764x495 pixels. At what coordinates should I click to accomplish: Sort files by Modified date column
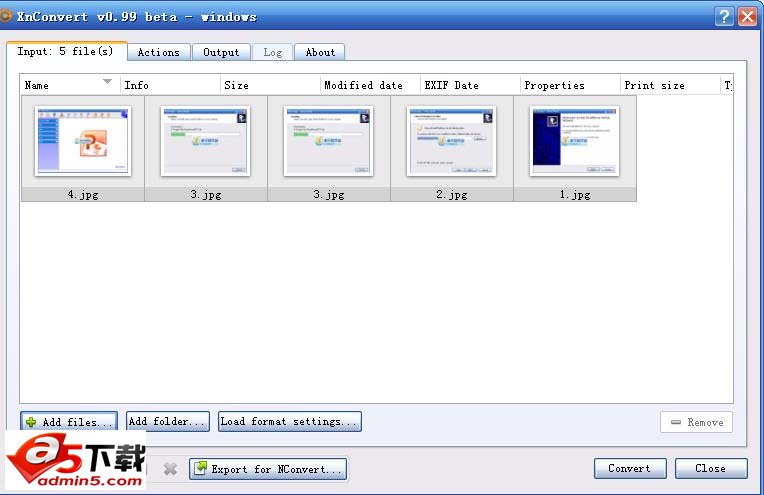point(363,86)
